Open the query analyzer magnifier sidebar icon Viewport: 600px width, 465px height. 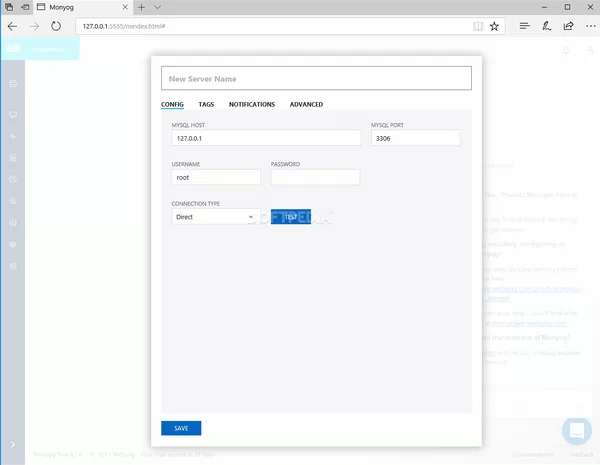pos(13,201)
